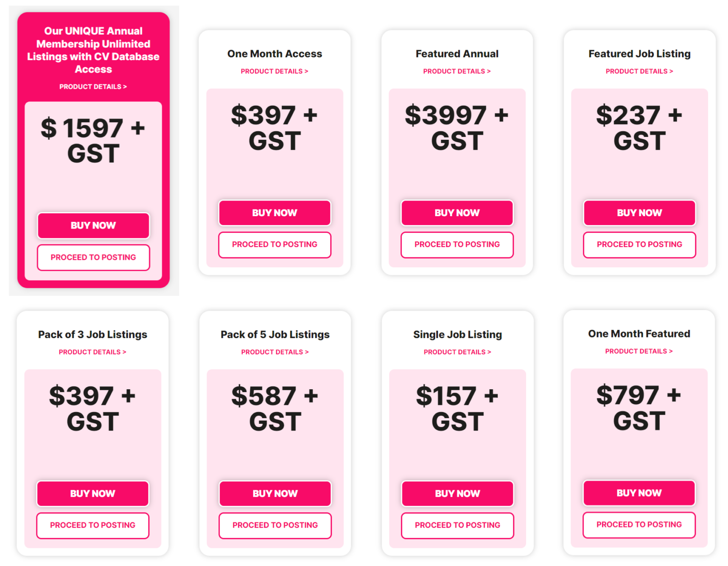Click PROCEED TO POSTING under One Month Featured
728x566 pixels.
point(639,525)
